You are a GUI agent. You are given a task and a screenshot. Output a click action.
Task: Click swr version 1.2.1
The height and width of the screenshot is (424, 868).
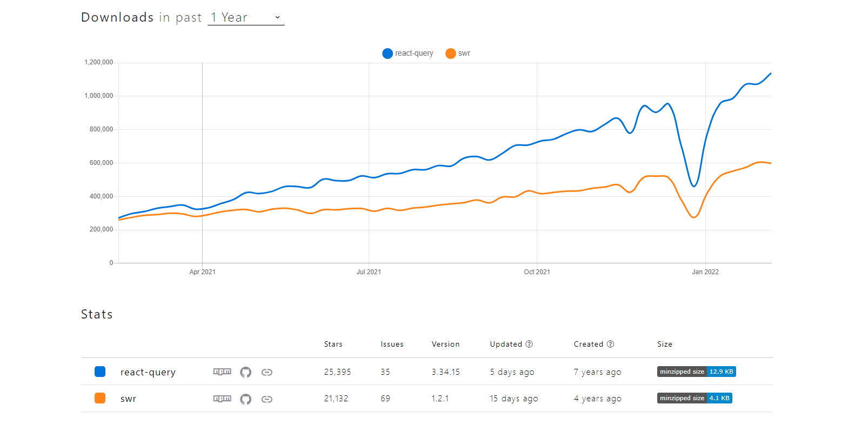[440, 398]
